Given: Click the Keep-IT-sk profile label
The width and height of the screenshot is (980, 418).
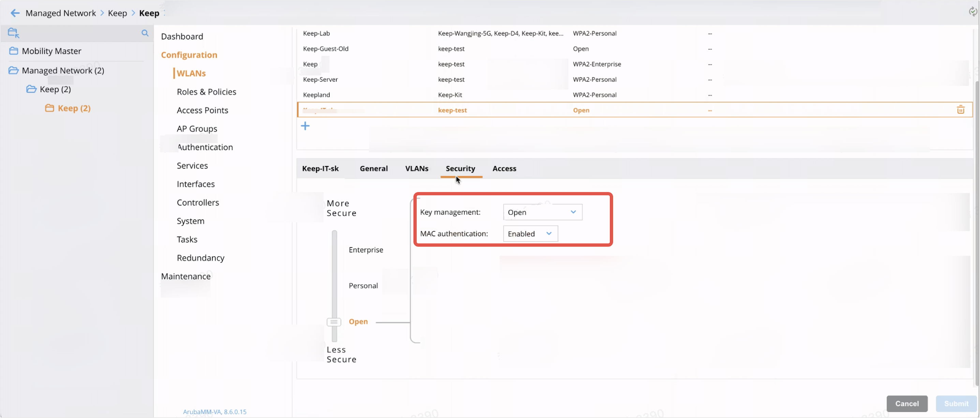Looking at the screenshot, I should [320, 168].
